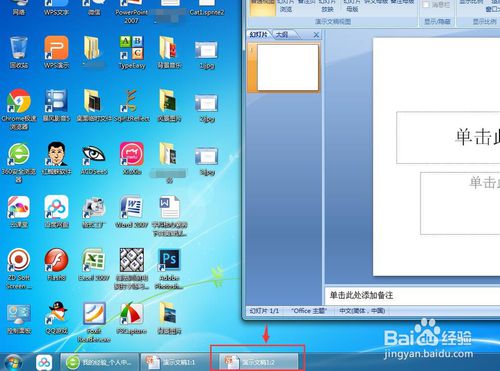Launch the Flash 8 desktop shortcut
500x371 pixels.
tap(56, 265)
